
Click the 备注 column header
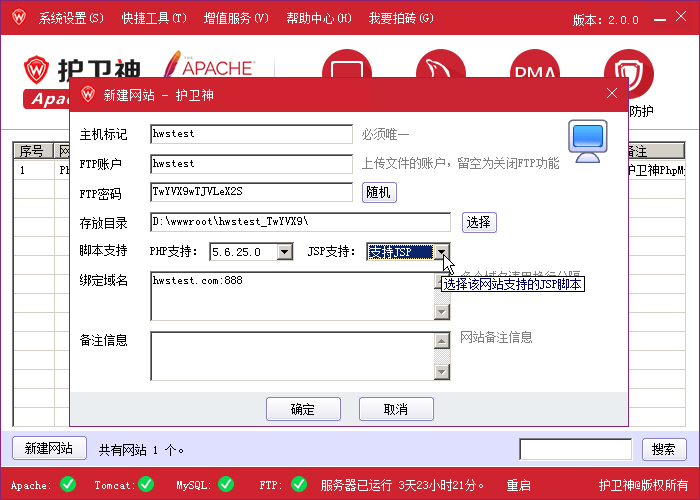655,151
